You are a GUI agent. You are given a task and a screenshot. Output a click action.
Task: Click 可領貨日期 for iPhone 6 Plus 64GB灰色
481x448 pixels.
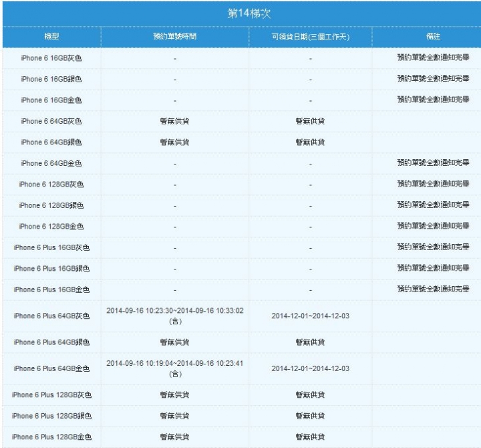(311, 316)
